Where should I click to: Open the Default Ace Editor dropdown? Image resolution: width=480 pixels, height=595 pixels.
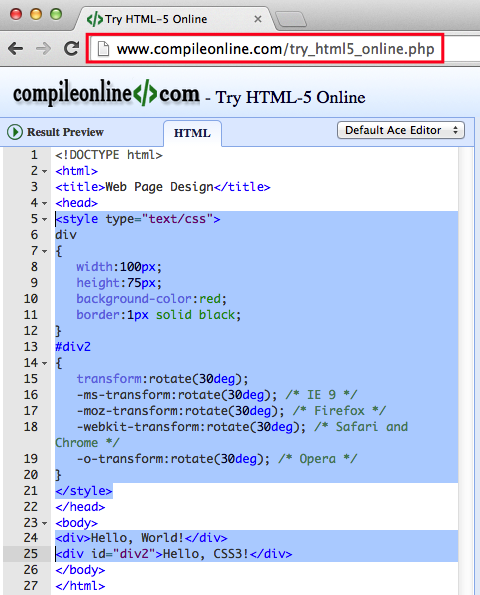401,131
